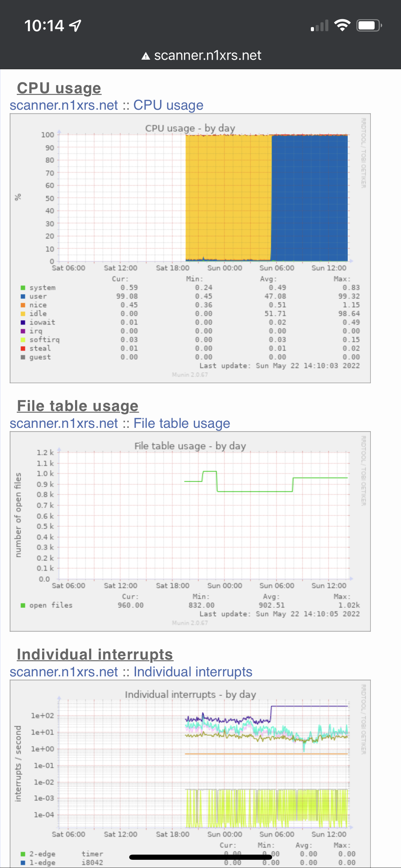Tap the open files Min value 832.00

pyautogui.click(x=202, y=605)
